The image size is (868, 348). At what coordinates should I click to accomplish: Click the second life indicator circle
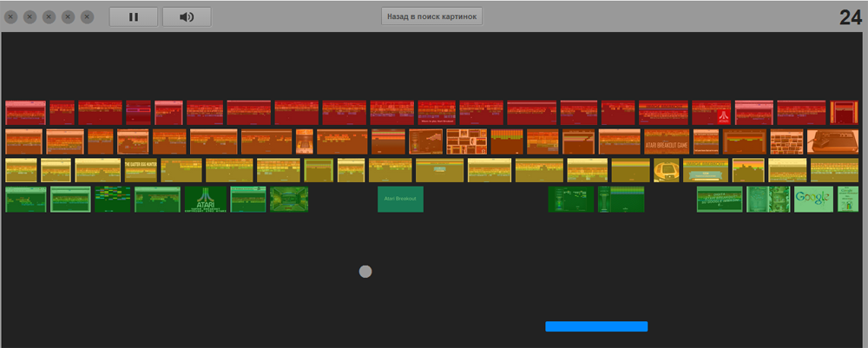[30, 16]
